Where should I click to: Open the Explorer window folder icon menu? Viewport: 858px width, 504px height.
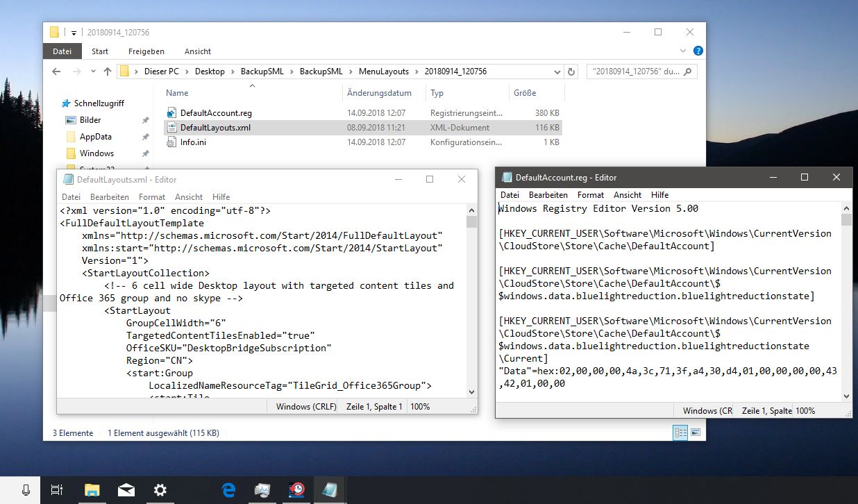54,33
